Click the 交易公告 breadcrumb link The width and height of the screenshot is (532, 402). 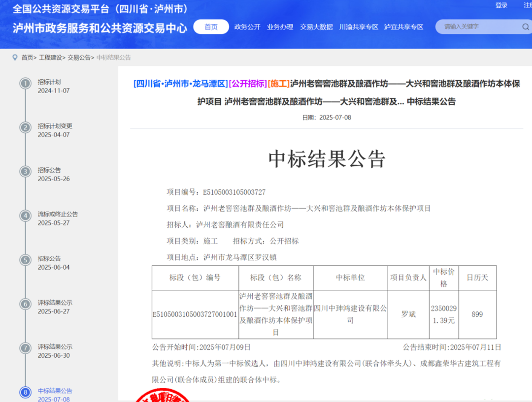click(79, 58)
